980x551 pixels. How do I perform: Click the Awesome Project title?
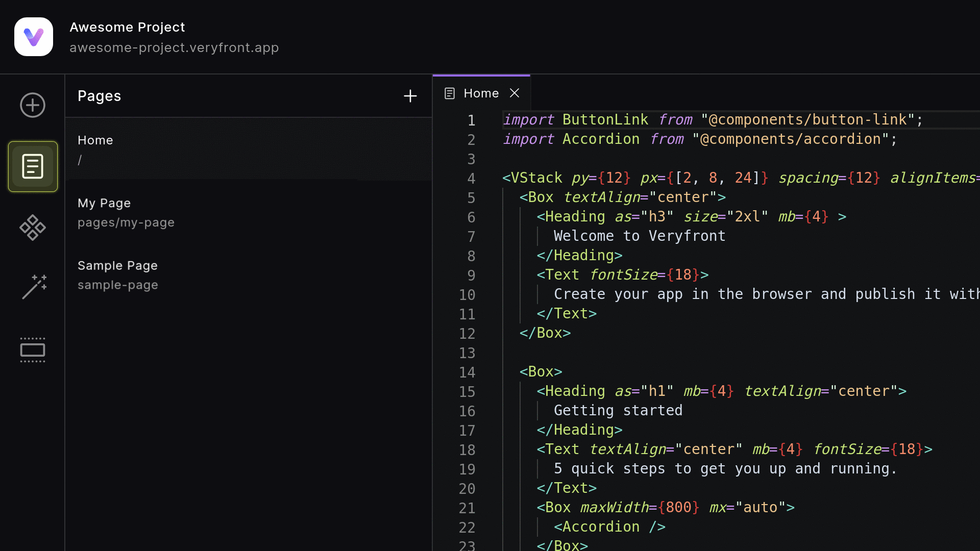click(x=127, y=27)
